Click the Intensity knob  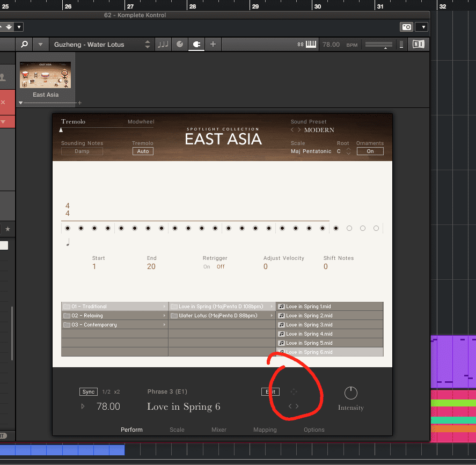tap(350, 393)
